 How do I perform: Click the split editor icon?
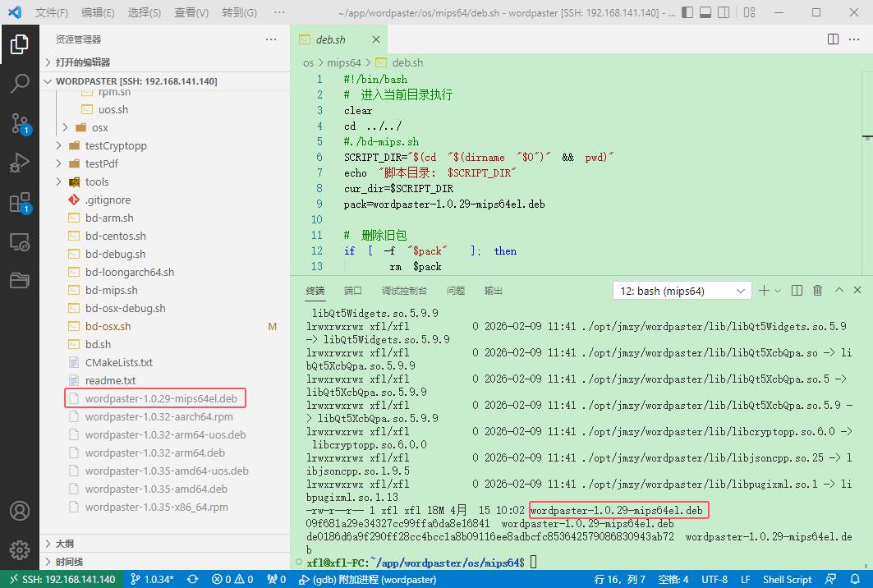point(833,39)
